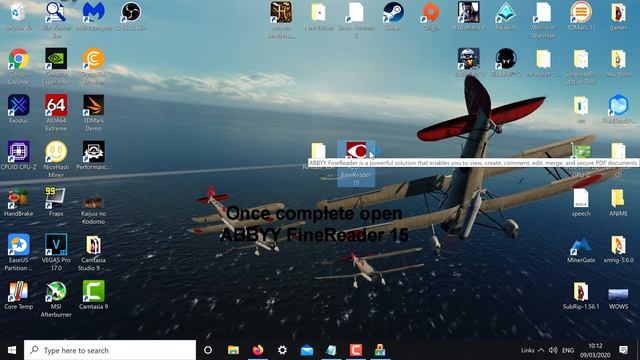Click the Links toolbar on the taskbar
This screenshot has width=640, height=360.
tap(528, 350)
